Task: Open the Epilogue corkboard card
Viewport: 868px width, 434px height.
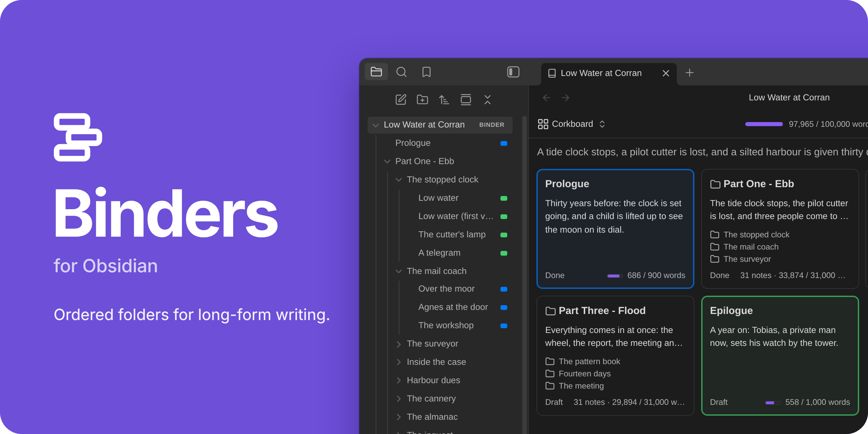Action: click(780, 356)
